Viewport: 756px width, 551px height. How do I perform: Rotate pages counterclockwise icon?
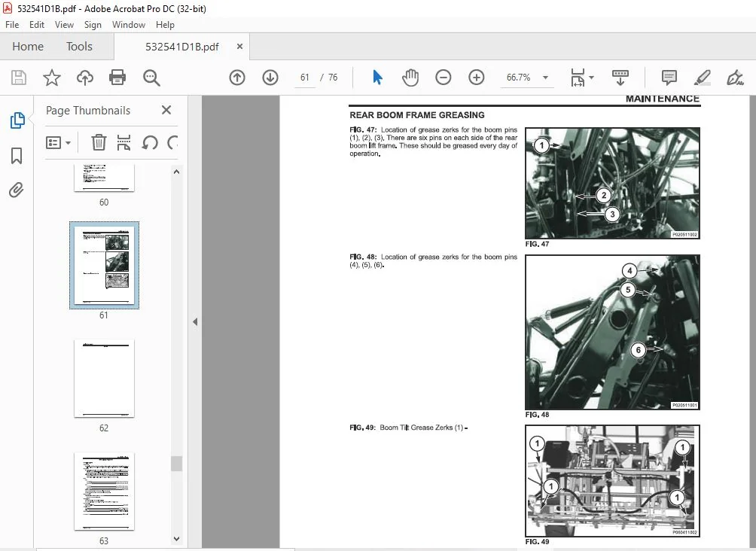pyautogui.click(x=150, y=143)
